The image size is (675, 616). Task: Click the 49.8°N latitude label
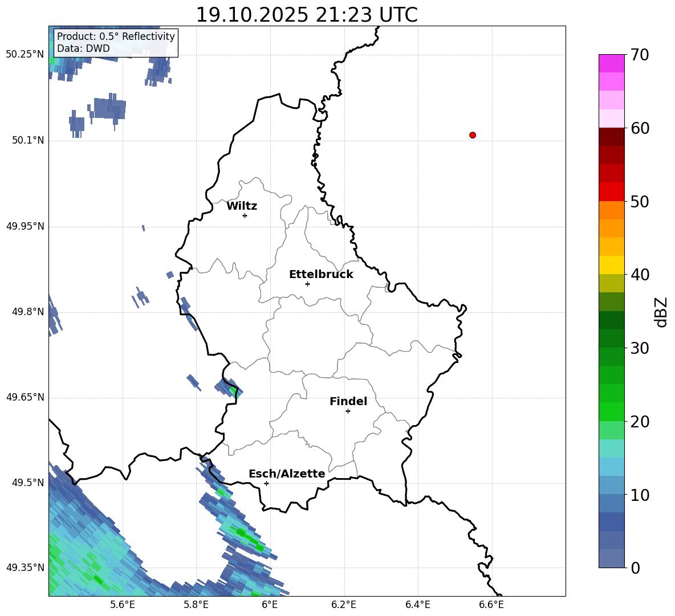[x=28, y=312]
